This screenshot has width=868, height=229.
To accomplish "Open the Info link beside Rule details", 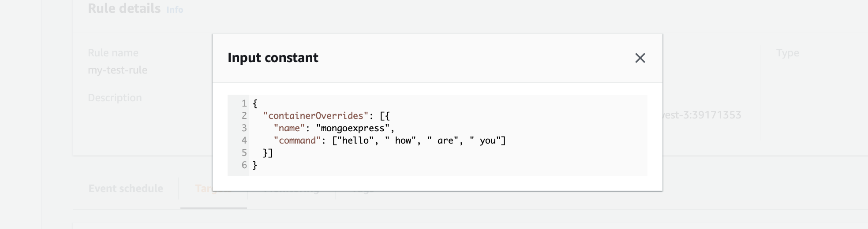I will [175, 10].
